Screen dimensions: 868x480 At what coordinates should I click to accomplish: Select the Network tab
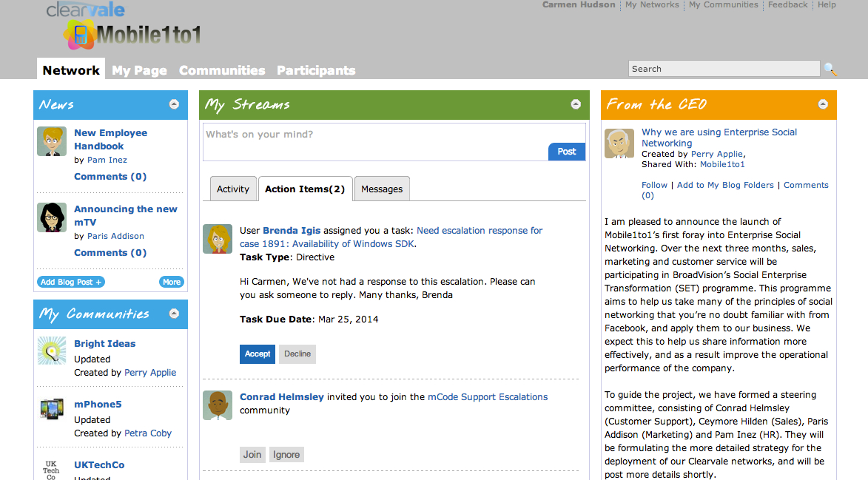pos(71,70)
